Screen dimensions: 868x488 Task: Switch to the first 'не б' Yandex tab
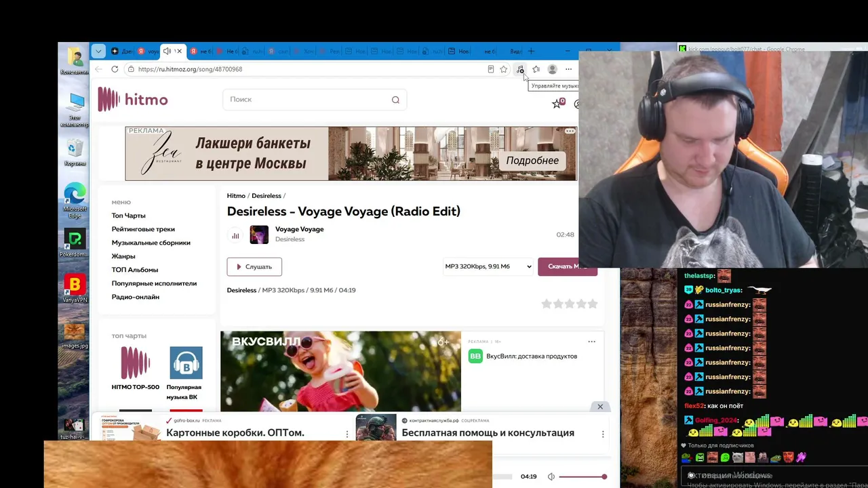coord(201,51)
